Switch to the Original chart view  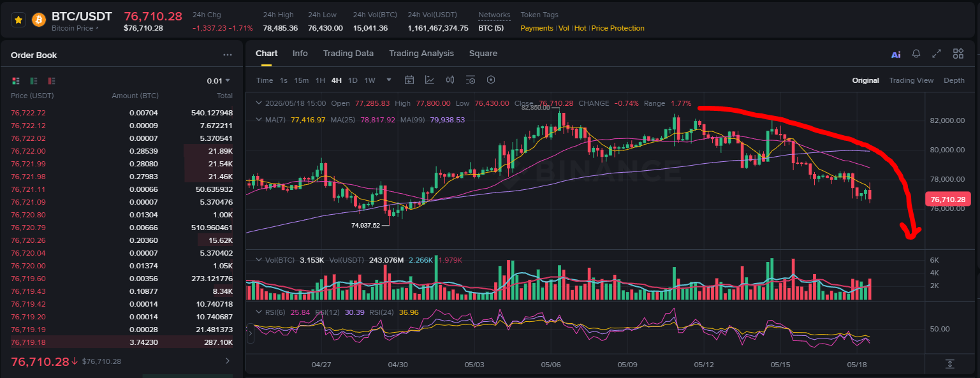click(x=865, y=80)
